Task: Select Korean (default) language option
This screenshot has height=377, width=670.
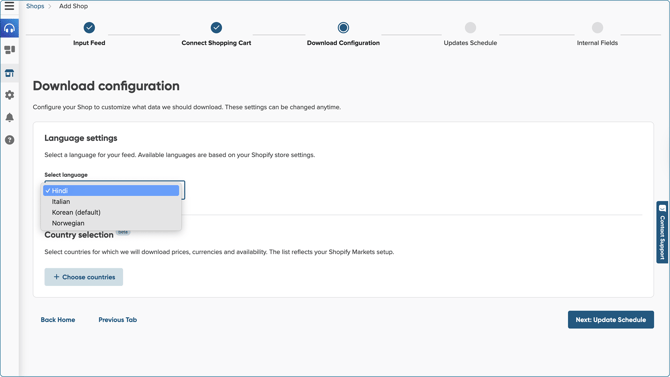Action: tap(111, 212)
